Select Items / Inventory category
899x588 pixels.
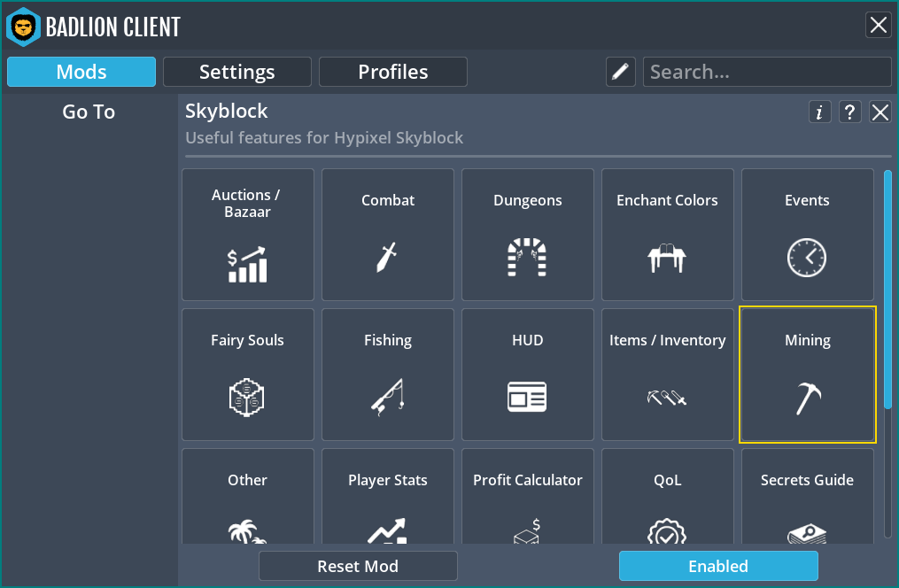[668, 375]
